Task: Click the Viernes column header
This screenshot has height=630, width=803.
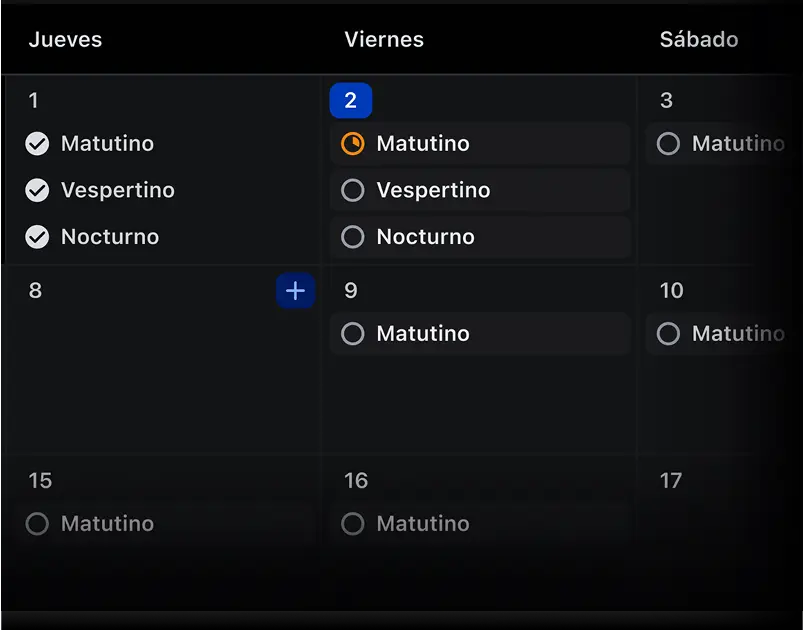Action: point(384,40)
